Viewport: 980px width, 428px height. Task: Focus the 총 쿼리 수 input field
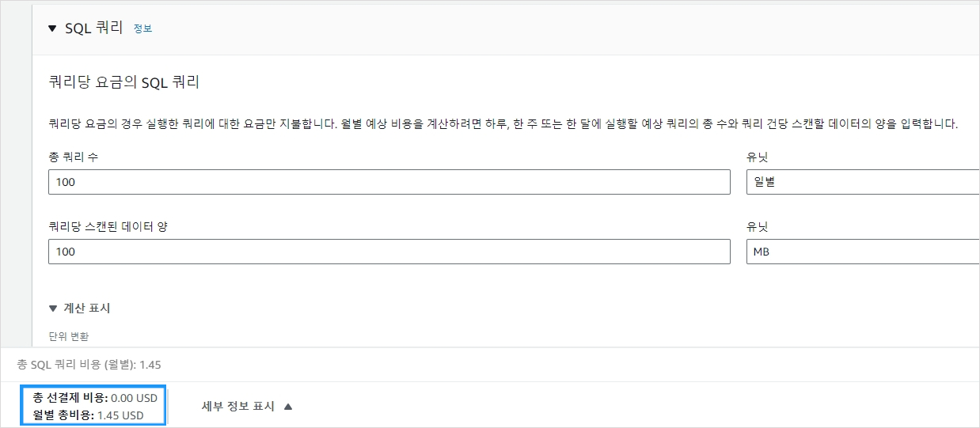click(x=389, y=182)
